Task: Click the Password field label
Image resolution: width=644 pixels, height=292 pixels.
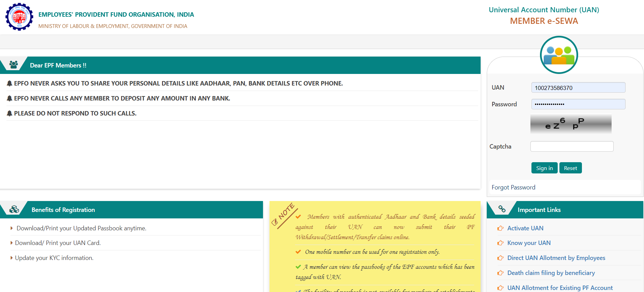Action: [504, 104]
